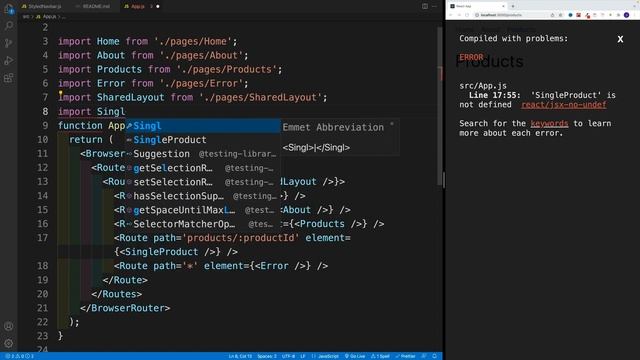Click the errors and warnings status indicator
Screen dimensions: 640x360
[x=20, y=356]
